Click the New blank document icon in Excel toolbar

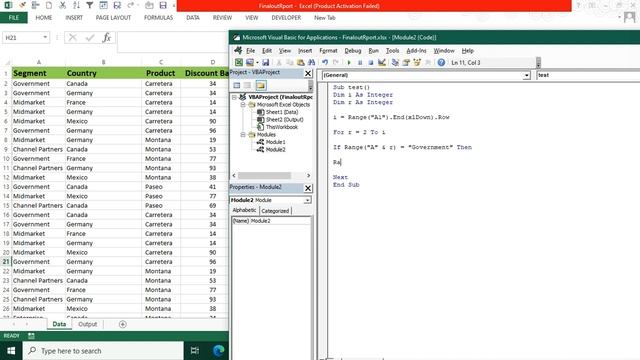[49, 5]
